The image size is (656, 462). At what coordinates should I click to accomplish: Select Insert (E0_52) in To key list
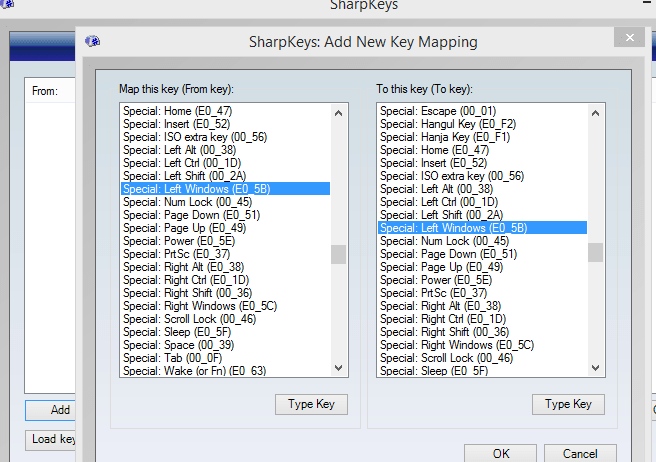click(x=482, y=163)
